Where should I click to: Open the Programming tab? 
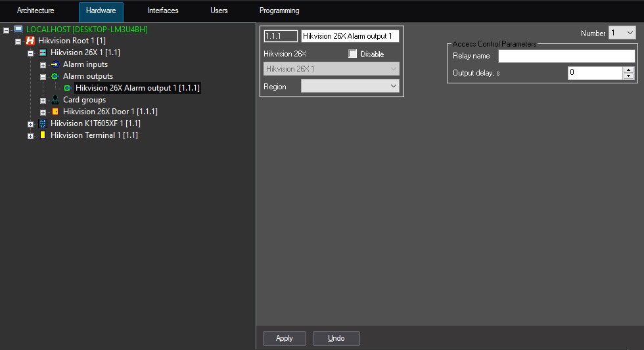pos(279,11)
